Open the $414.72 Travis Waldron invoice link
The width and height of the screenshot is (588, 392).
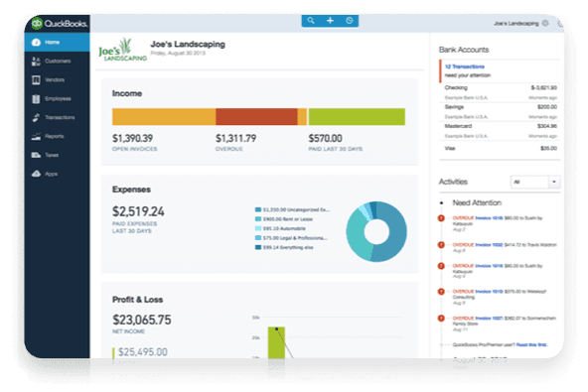tap(489, 245)
